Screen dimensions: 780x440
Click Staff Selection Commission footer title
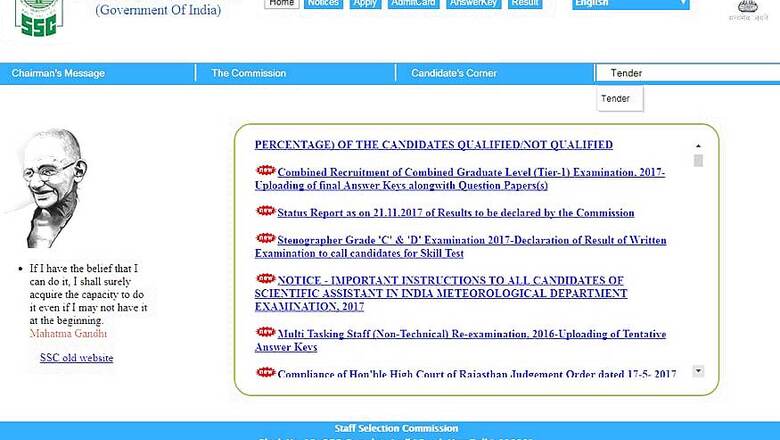pyautogui.click(x=396, y=428)
